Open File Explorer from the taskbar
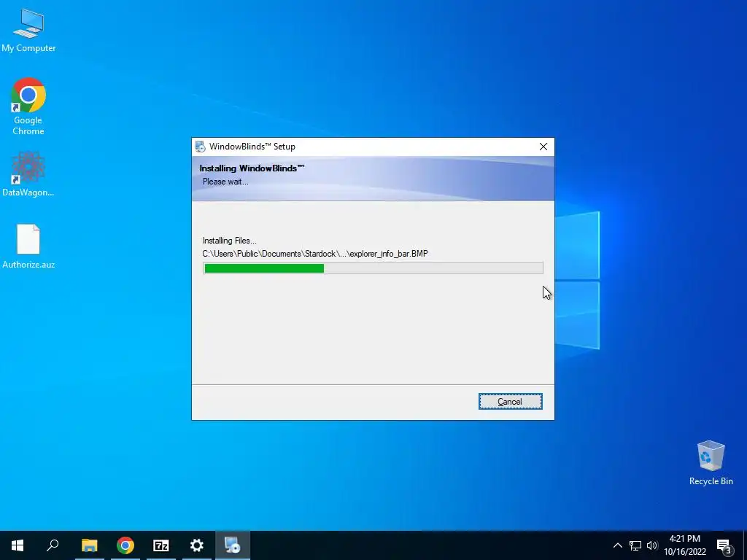 click(89, 545)
